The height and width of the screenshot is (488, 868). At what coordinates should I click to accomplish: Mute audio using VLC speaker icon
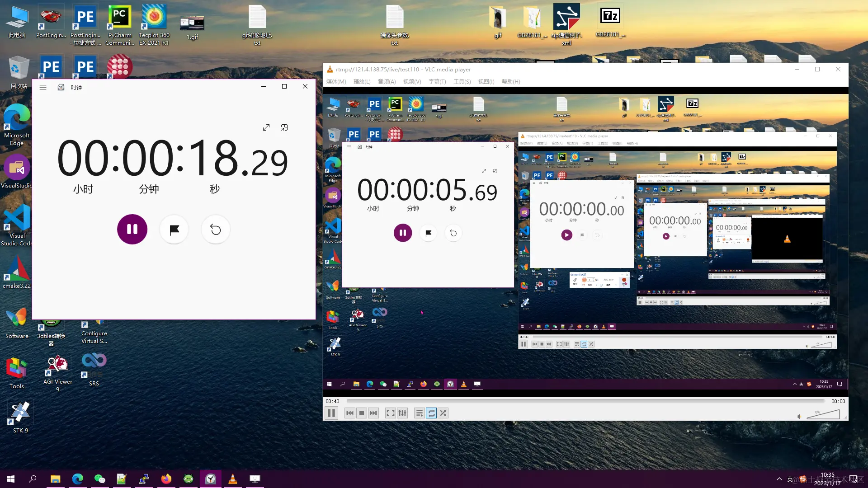(799, 416)
